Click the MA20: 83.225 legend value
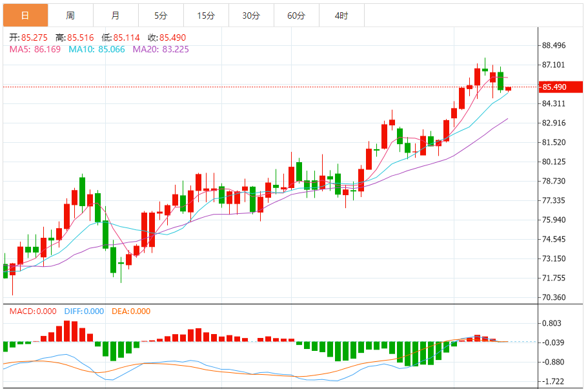The width and height of the screenshot is (588, 389). (x=161, y=50)
